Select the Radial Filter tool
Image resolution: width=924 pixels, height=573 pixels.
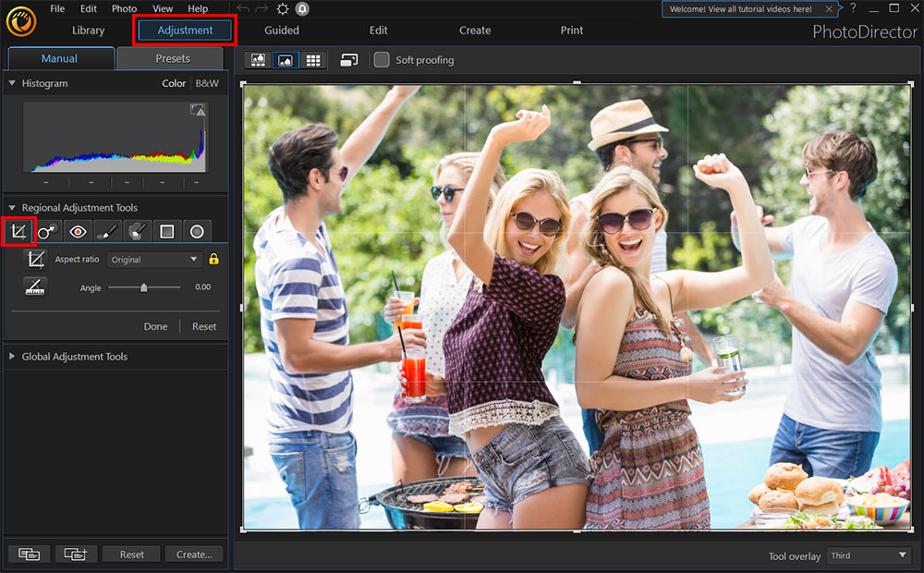[197, 231]
